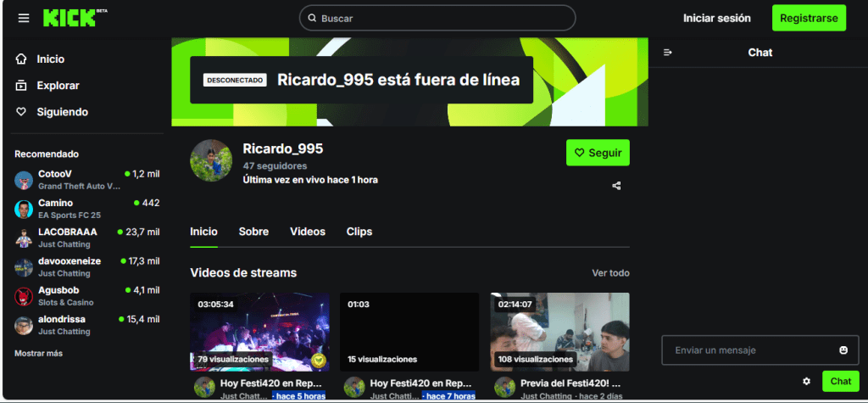This screenshot has height=403, width=868.
Task: Collapse chat with the arrow icon
Action: 668,53
